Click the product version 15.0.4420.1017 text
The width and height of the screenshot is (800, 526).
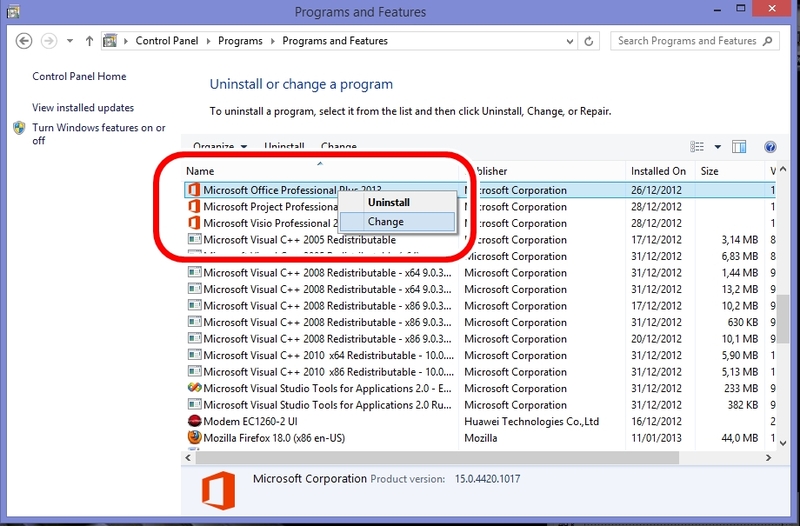487,479
